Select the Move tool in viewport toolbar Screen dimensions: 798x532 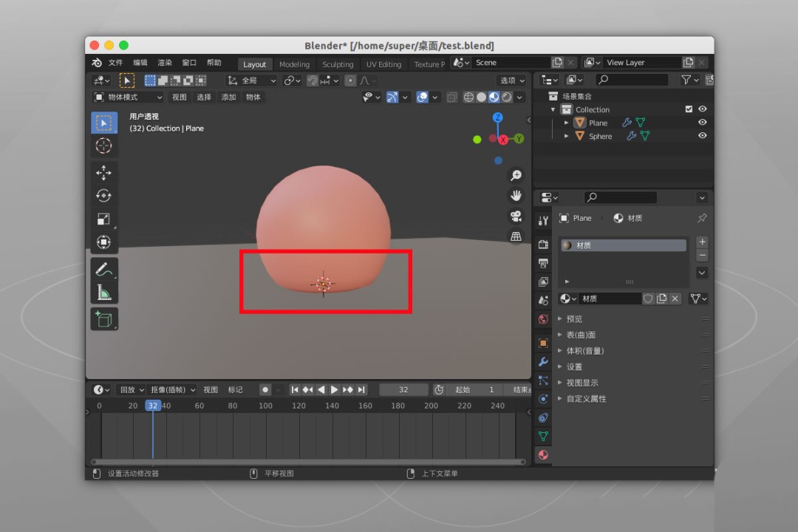tap(103, 172)
